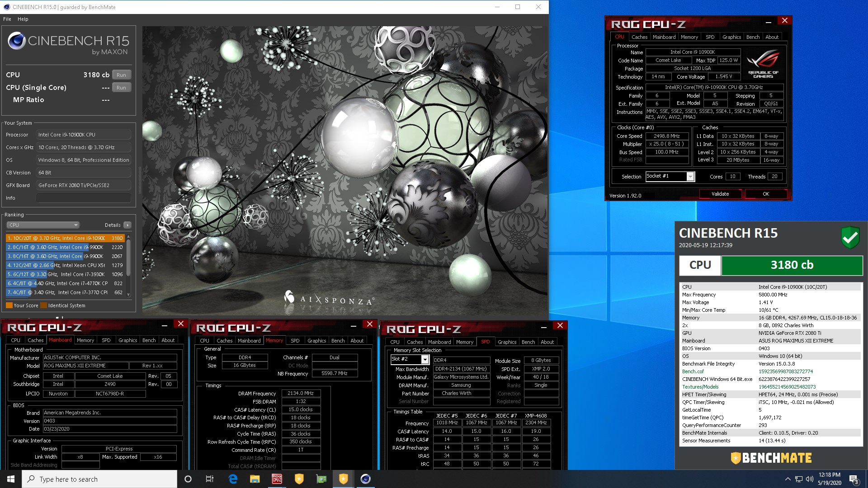Select ranking entry i7-3930K
This screenshot has height=488, width=868.
(65, 274)
